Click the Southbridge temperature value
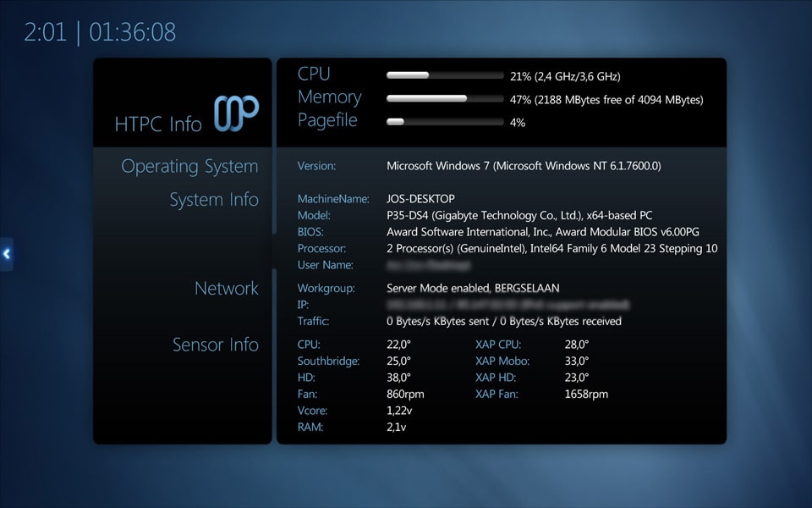The width and height of the screenshot is (812, 508). [398, 362]
